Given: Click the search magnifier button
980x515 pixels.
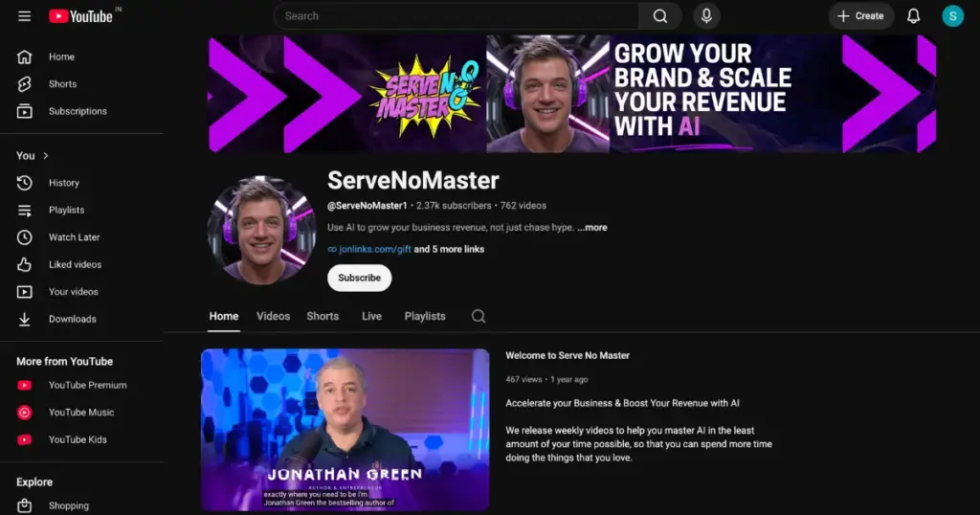Looking at the screenshot, I should click(x=660, y=16).
